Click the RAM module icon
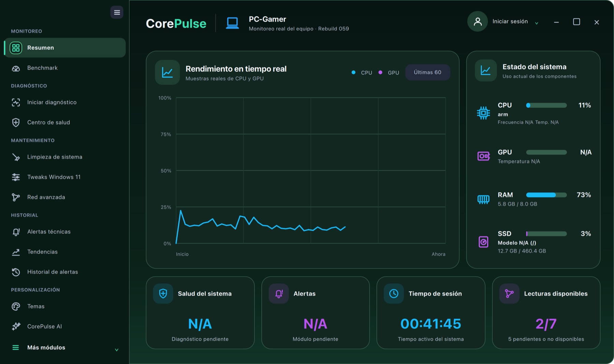 (483, 199)
